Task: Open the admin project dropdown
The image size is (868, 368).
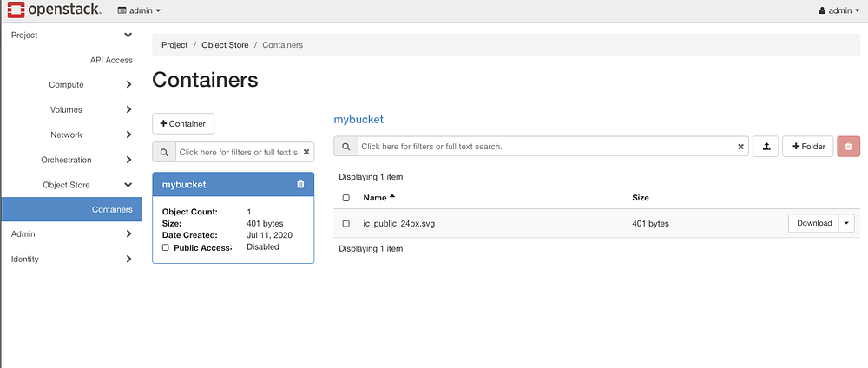Action: click(139, 10)
